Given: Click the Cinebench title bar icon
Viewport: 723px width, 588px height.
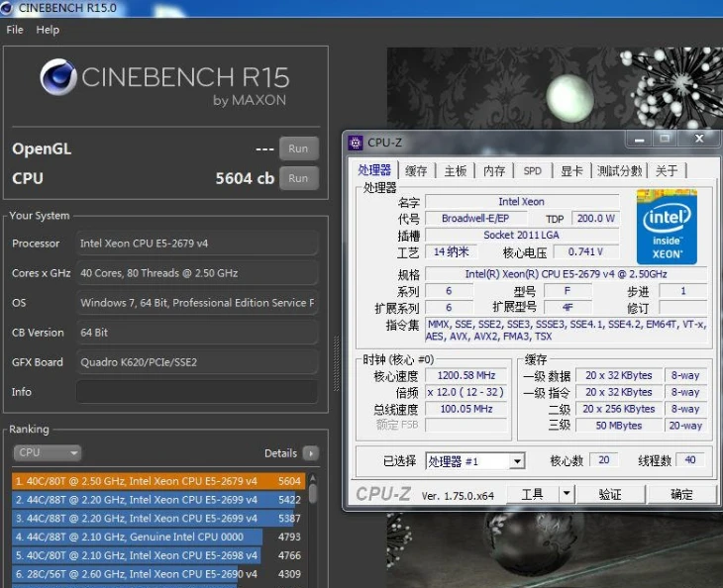Looking at the screenshot, I should (7, 8).
